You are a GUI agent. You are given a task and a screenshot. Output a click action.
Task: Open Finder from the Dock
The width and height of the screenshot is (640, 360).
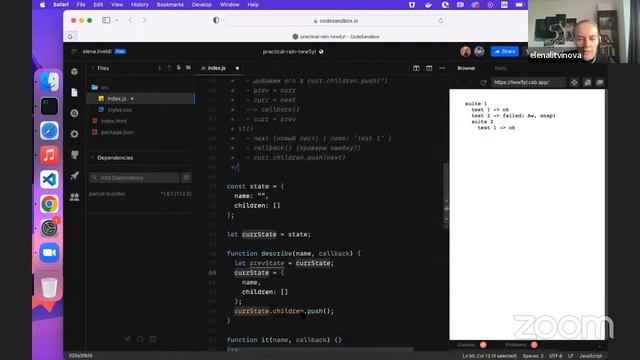click(49, 82)
